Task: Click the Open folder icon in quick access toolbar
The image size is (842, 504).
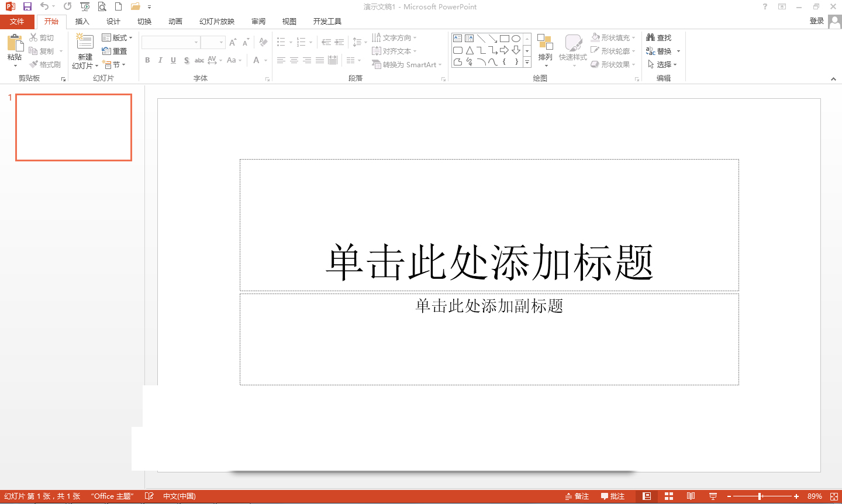Action: (x=136, y=6)
